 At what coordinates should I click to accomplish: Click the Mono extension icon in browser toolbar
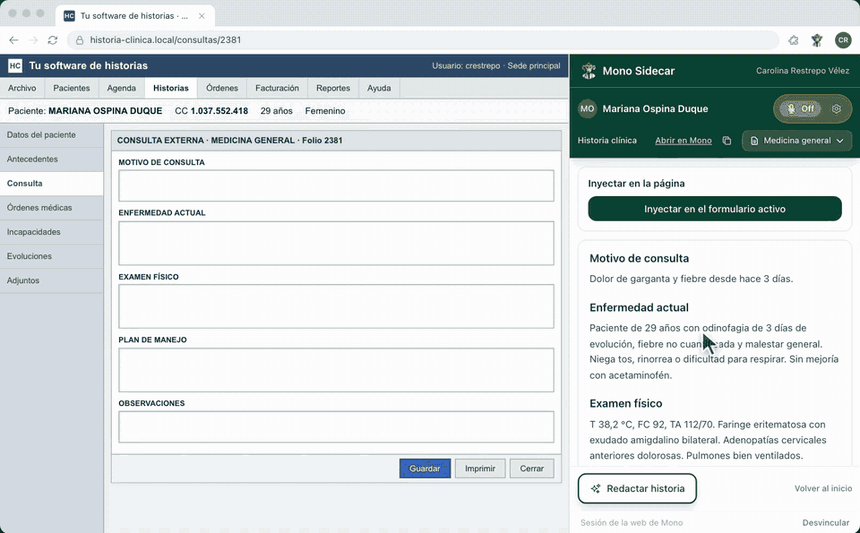[817, 40]
